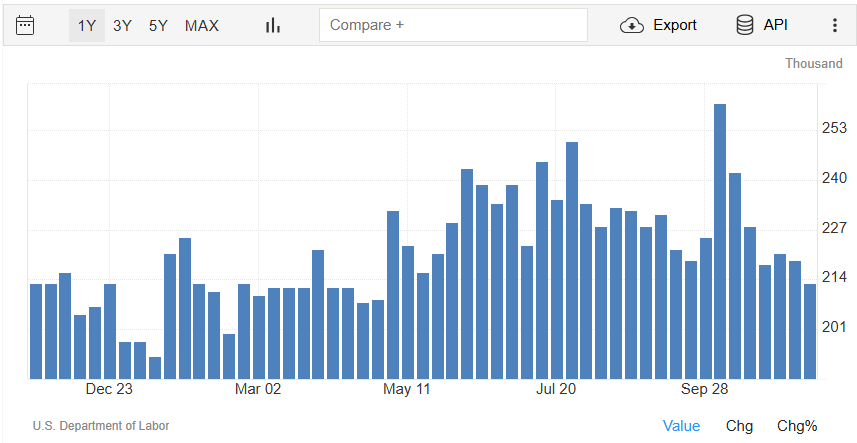
Task: Click the 240 y-axis value
Action: [x=835, y=178]
